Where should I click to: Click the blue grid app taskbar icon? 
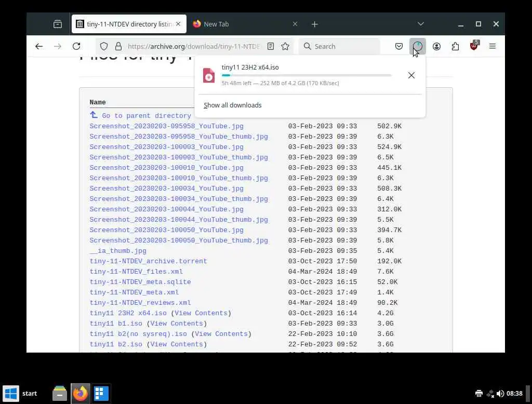(101, 394)
